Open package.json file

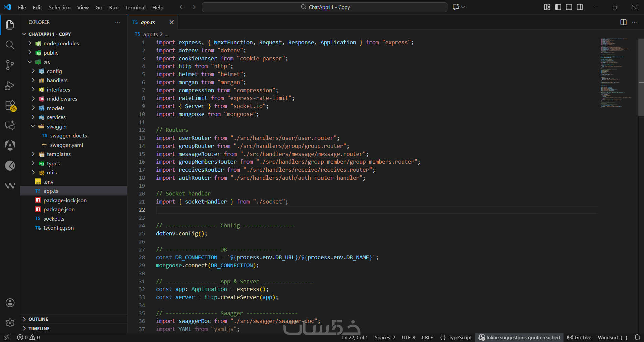tap(59, 209)
